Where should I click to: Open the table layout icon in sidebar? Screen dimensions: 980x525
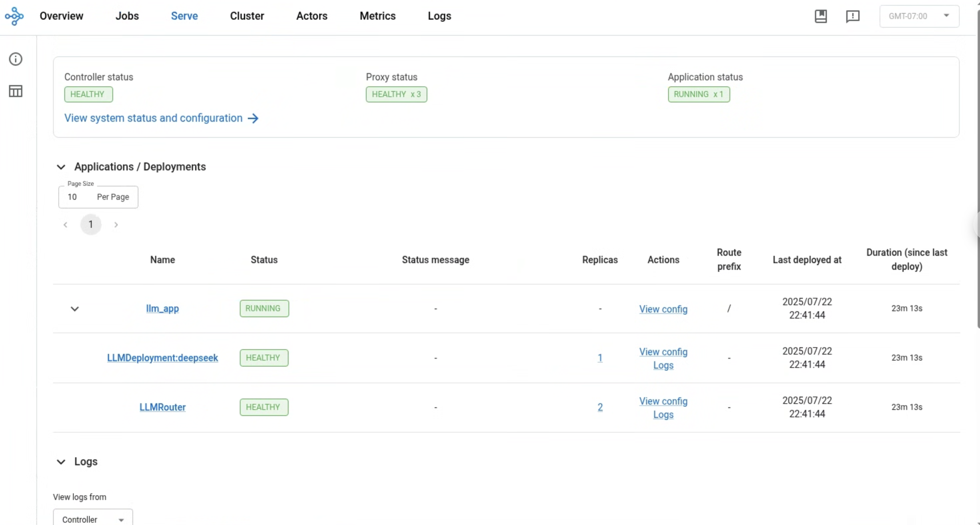click(x=16, y=91)
